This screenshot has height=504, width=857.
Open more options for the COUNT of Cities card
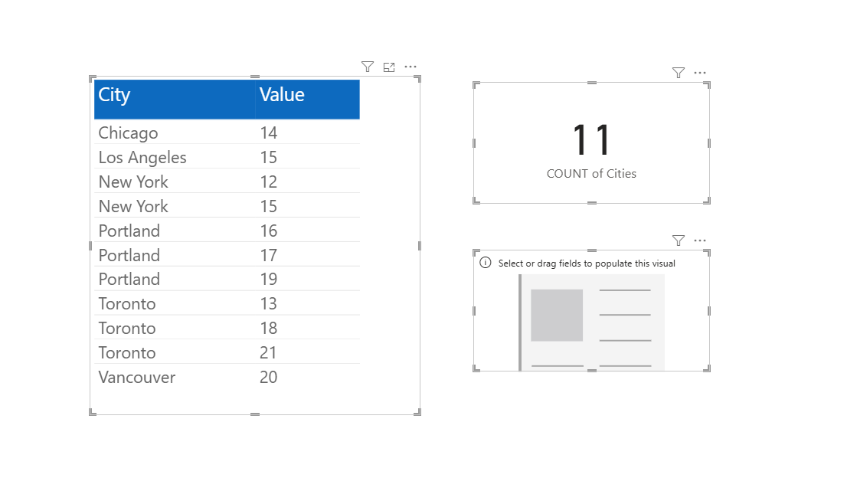pyautogui.click(x=700, y=73)
